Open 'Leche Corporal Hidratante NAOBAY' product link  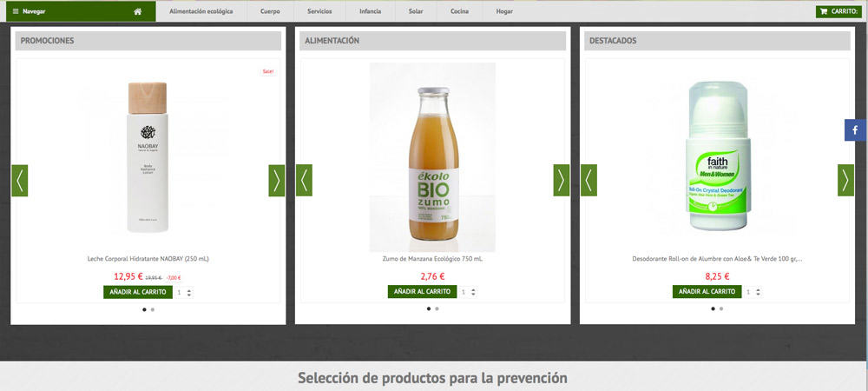(x=148, y=259)
